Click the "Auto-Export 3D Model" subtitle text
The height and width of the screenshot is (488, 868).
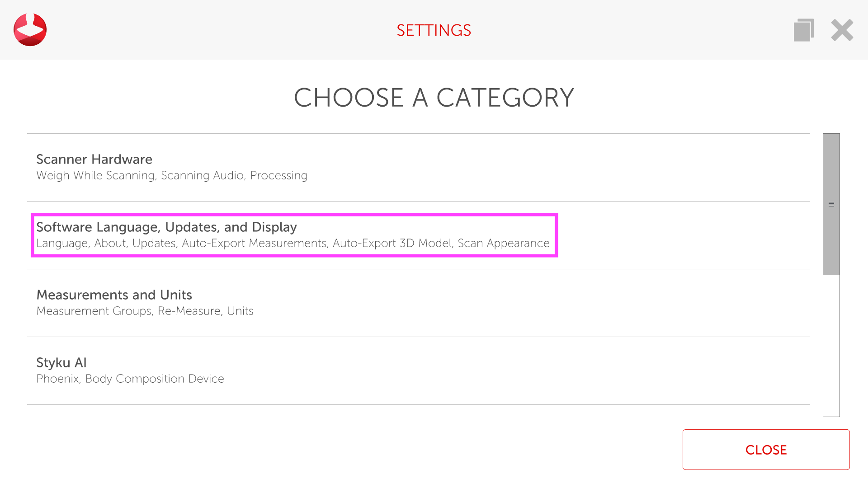[x=392, y=244]
